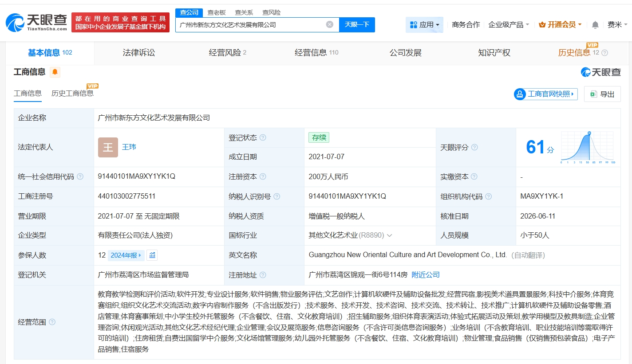The width and height of the screenshot is (632, 364).
Task: Expand the 企业级产品 menu
Action: coord(509,25)
